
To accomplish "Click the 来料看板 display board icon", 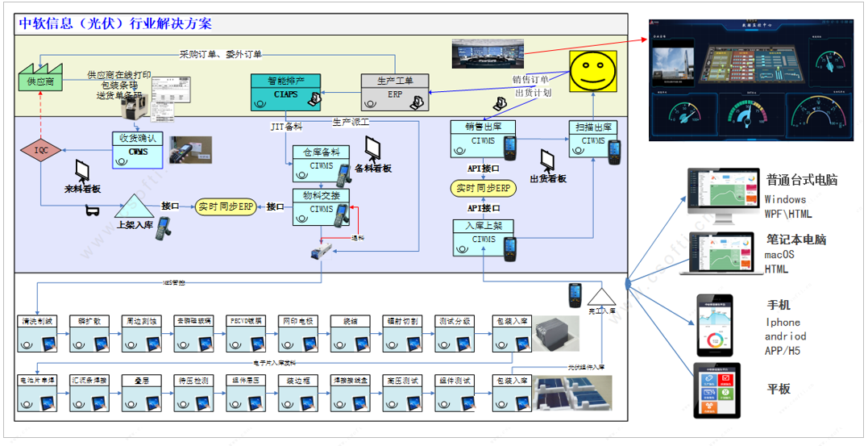I will (82, 170).
